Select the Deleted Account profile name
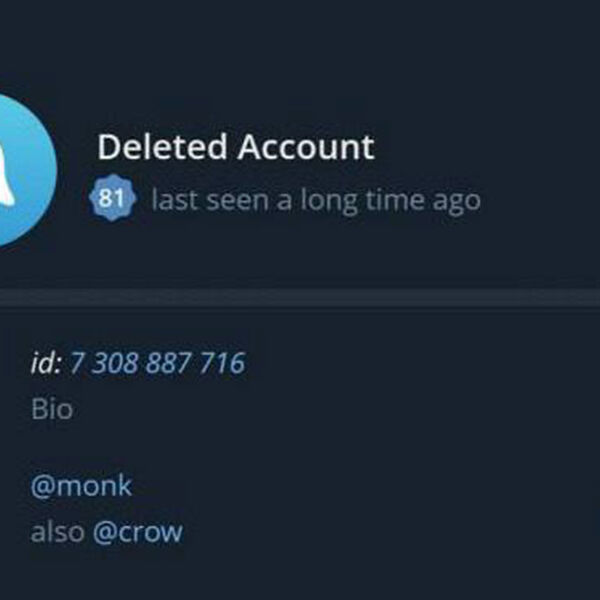Screen dimensions: 600x600 [x=236, y=147]
